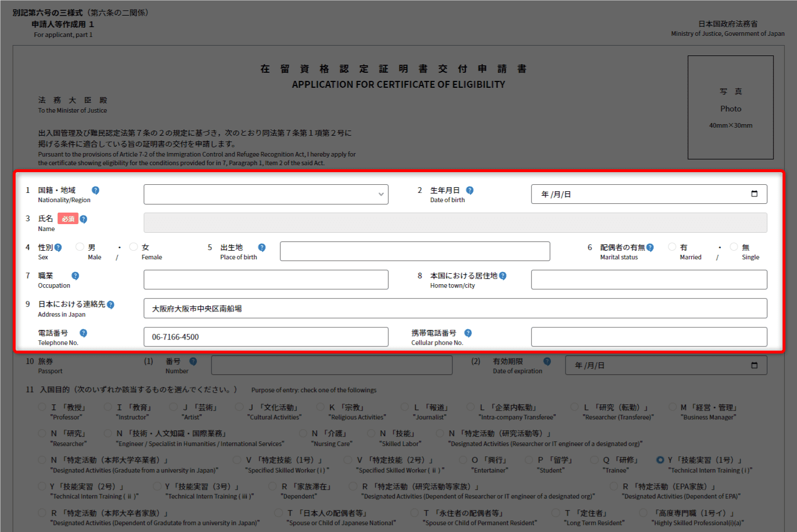The width and height of the screenshot is (797, 532).
Task: Choose Married marital status option
Action: [x=672, y=247]
